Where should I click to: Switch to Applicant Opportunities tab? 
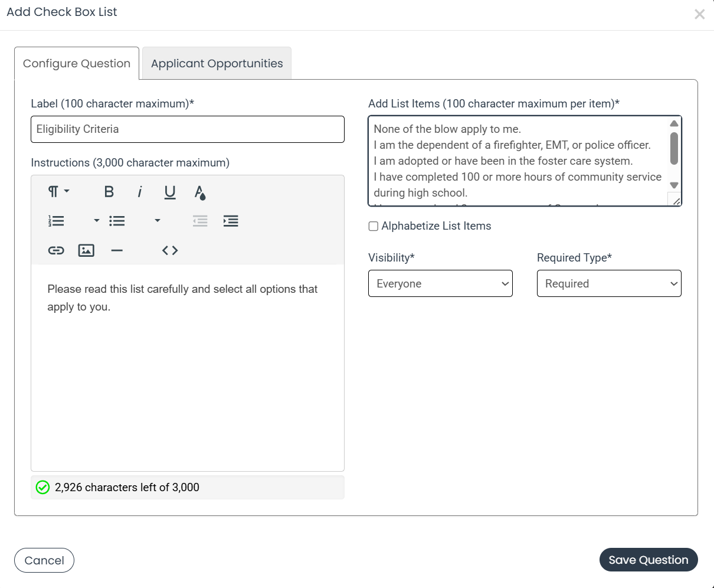(217, 63)
